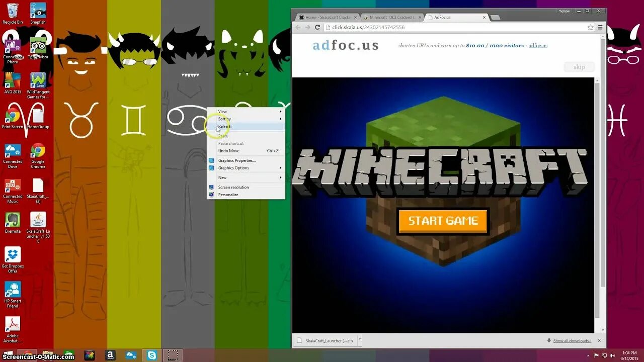Expand Sort by submenu
This screenshot has width=644, height=362.
coord(246,119)
